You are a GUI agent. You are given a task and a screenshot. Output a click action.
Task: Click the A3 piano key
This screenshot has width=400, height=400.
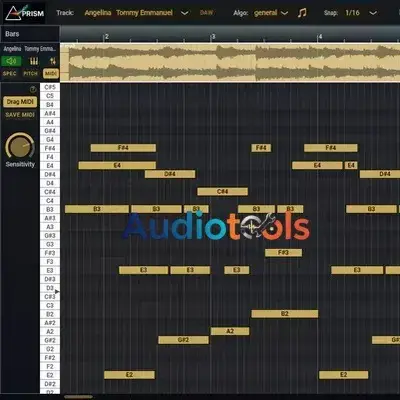pos(50,227)
